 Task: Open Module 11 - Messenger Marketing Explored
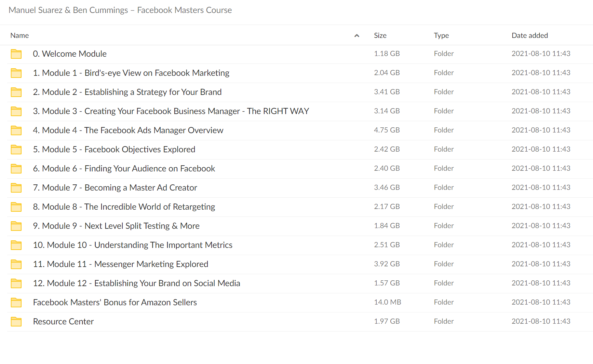pyautogui.click(x=121, y=264)
